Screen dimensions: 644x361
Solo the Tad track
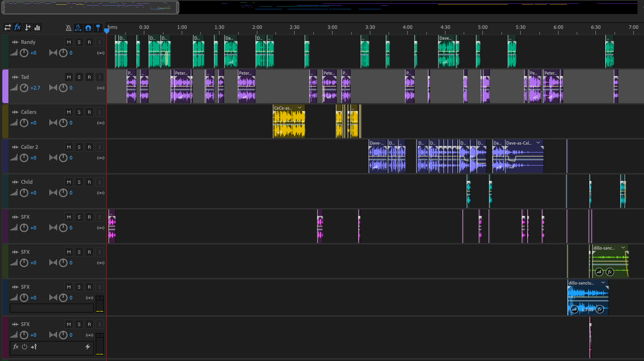[79, 77]
